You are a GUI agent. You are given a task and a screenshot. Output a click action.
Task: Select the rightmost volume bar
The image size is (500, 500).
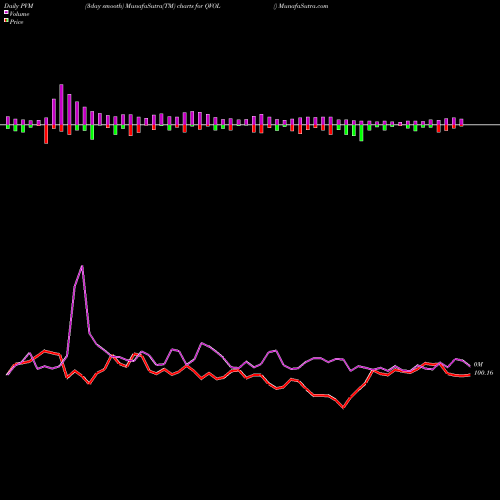[461, 122]
